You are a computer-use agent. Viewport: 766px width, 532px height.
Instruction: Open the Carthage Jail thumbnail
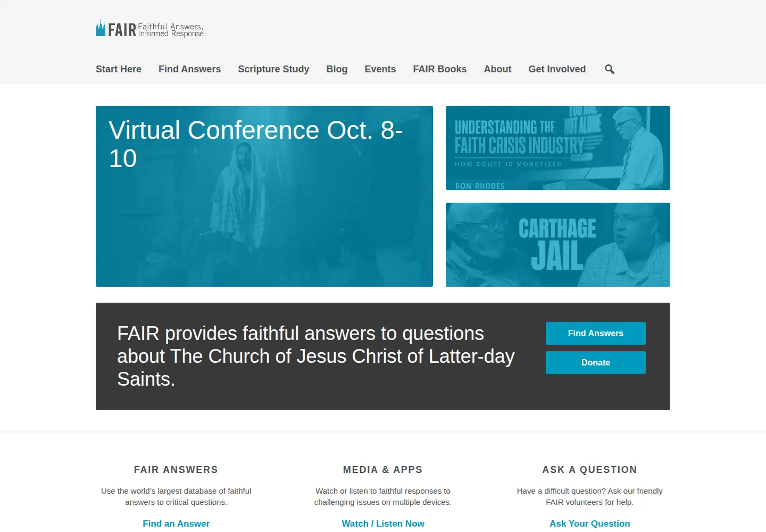558,245
